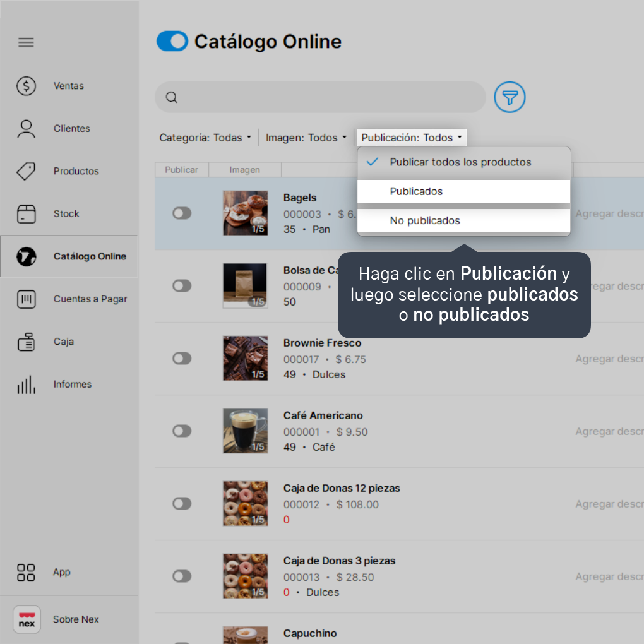Click the Caja de Donas 12 piezas name
This screenshot has width=644, height=644.
pyautogui.click(x=342, y=488)
